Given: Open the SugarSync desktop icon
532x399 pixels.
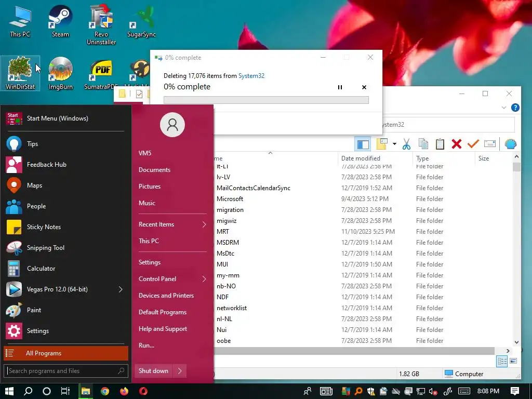Looking at the screenshot, I should point(141,21).
